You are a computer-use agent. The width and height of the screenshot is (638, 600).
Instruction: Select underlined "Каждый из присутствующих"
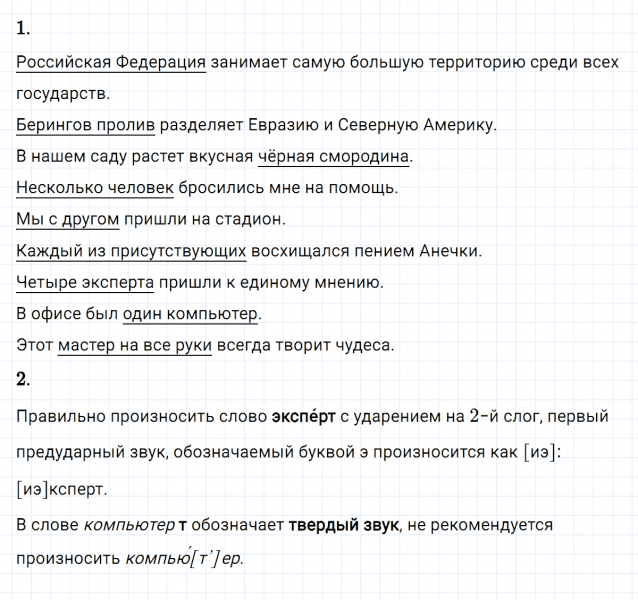click(x=131, y=251)
